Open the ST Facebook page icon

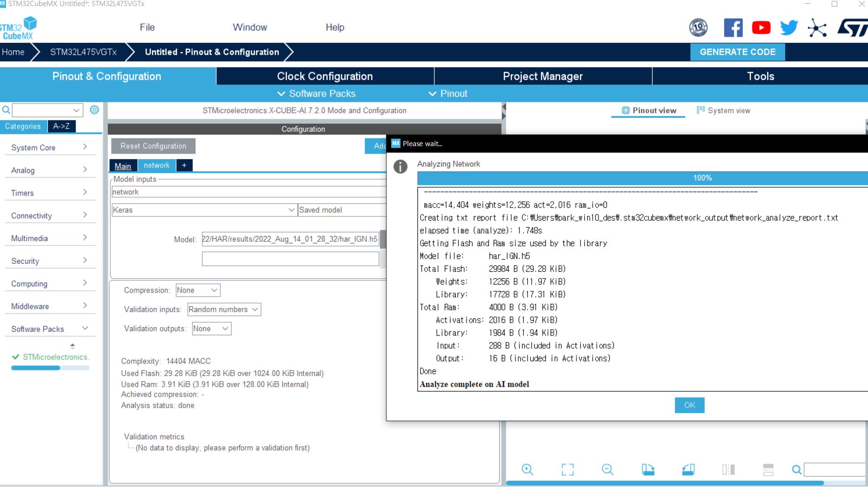tap(733, 28)
